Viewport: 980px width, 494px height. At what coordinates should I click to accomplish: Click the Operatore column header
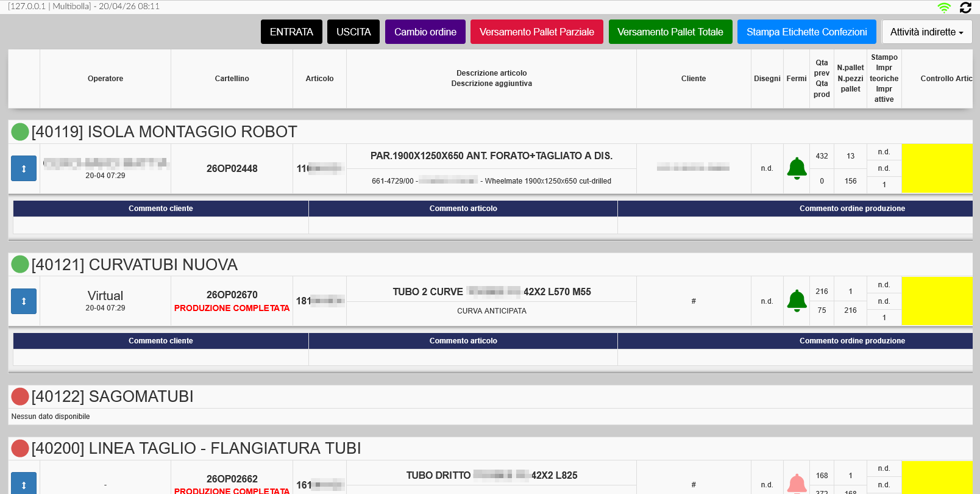(x=105, y=79)
